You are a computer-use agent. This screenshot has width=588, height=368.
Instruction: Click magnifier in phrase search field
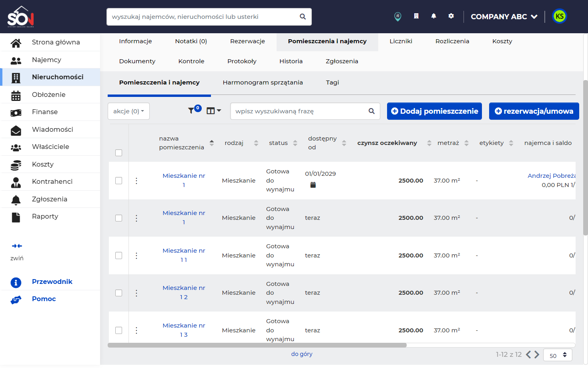371,111
